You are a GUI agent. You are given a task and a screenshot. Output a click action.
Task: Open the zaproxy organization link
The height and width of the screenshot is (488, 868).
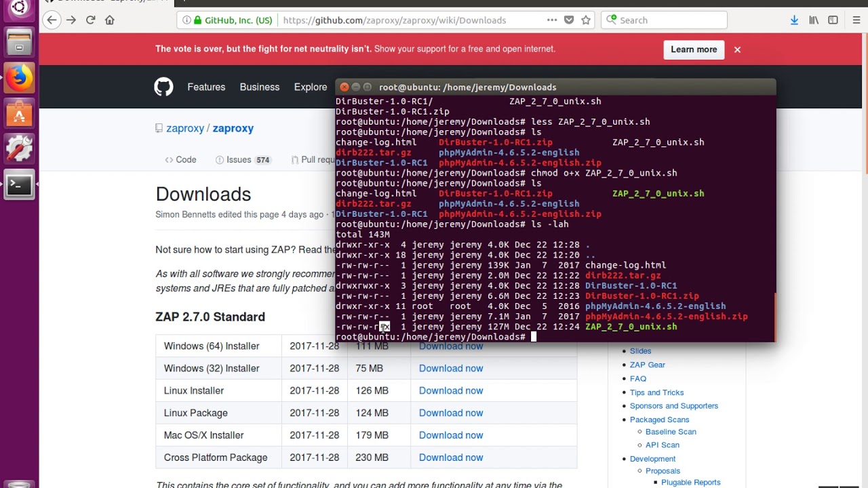click(185, 128)
